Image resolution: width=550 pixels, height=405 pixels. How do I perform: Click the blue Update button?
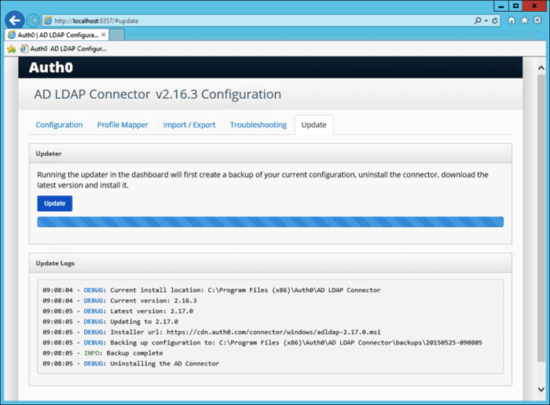click(x=55, y=203)
